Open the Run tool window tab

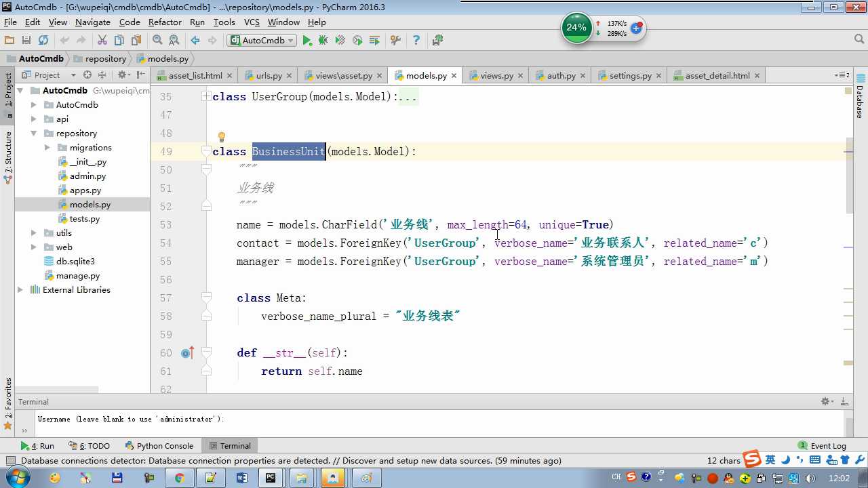coord(37,446)
